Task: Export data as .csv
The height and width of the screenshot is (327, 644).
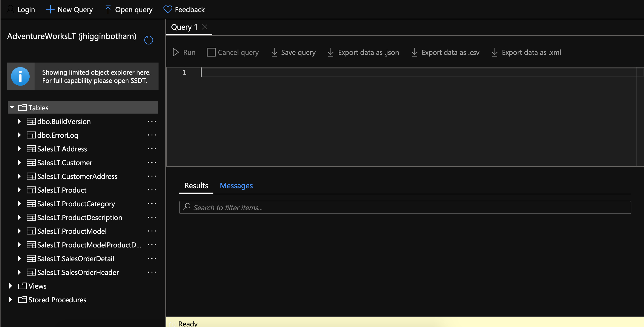Action: 445,52
